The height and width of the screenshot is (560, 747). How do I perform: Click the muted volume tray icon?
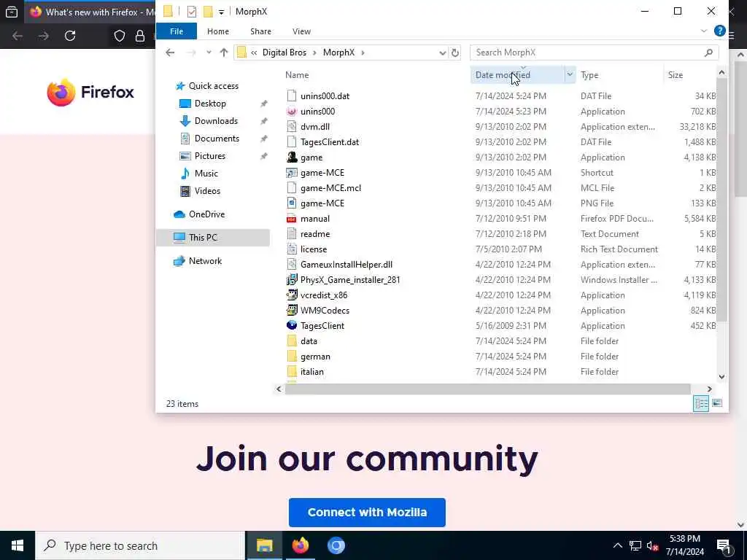tap(652, 545)
